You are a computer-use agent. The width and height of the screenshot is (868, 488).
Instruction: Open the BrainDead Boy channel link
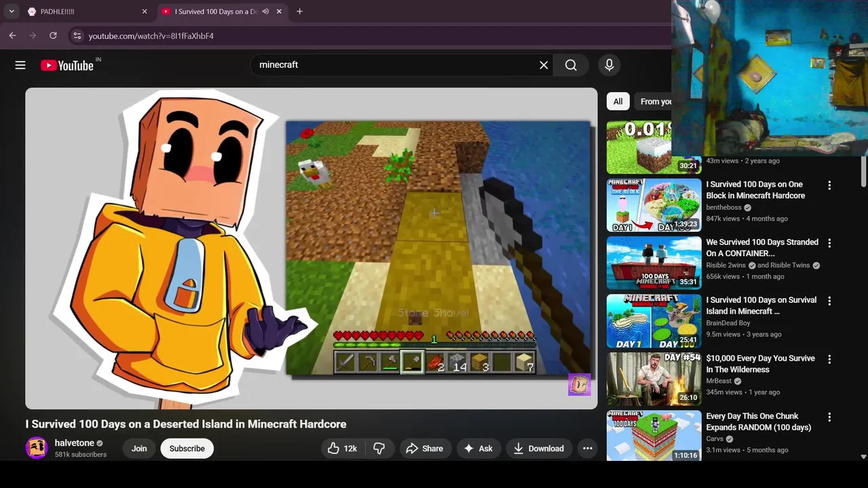728,323
